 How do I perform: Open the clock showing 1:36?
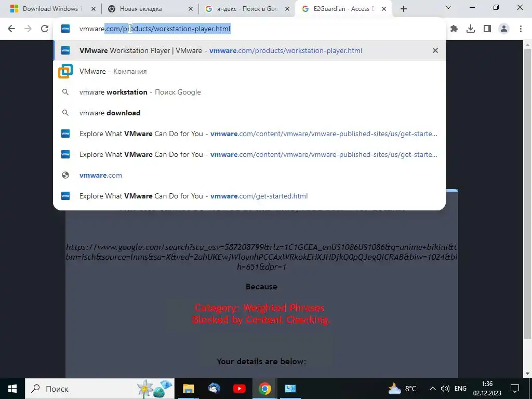(487, 389)
